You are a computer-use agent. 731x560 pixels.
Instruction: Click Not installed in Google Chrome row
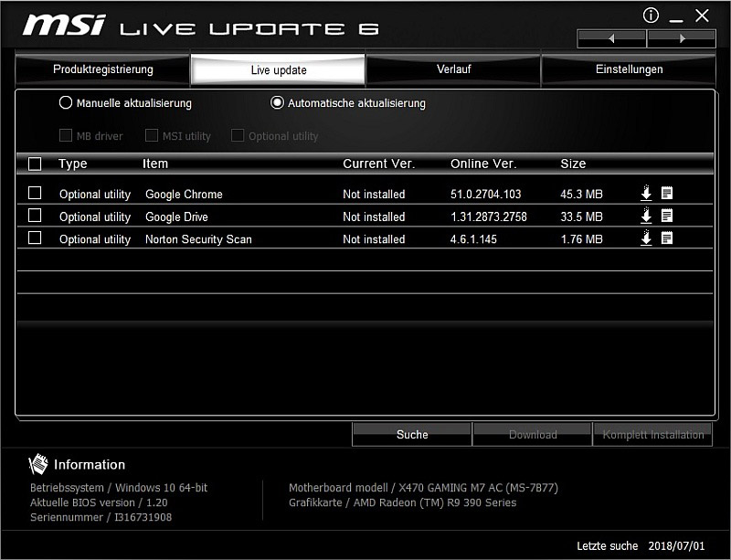coord(374,194)
